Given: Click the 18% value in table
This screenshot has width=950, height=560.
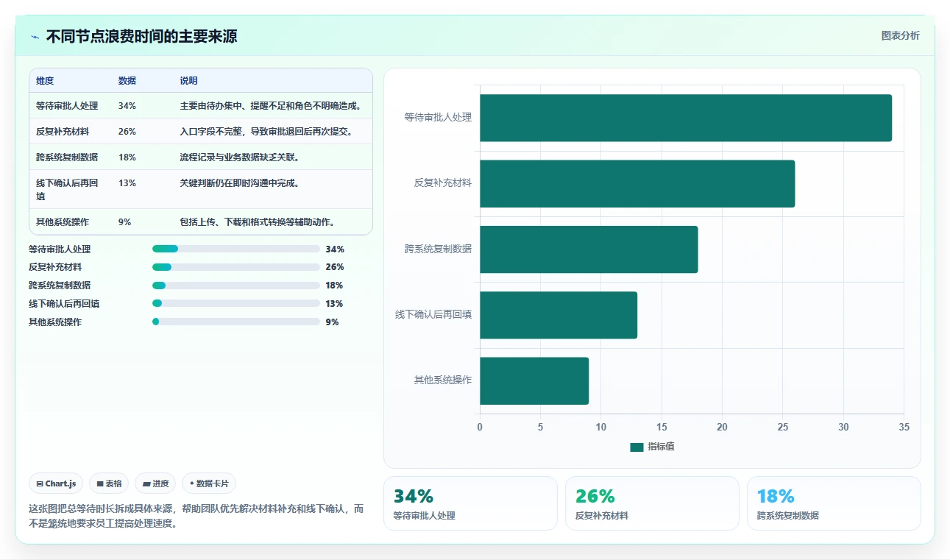Looking at the screenshot, I should (x=127, y=157).
